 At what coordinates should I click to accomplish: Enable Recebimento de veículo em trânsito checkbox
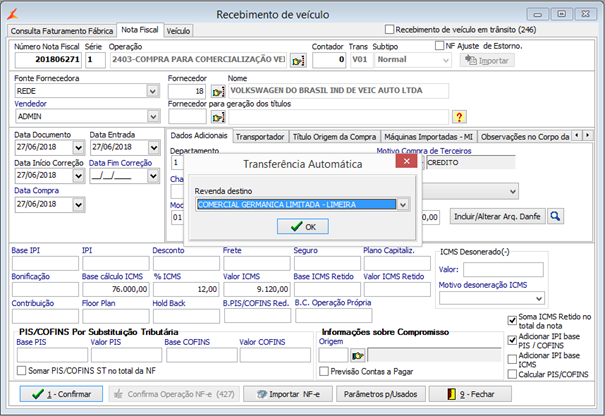pyautogui.click(x=390, y=29)
